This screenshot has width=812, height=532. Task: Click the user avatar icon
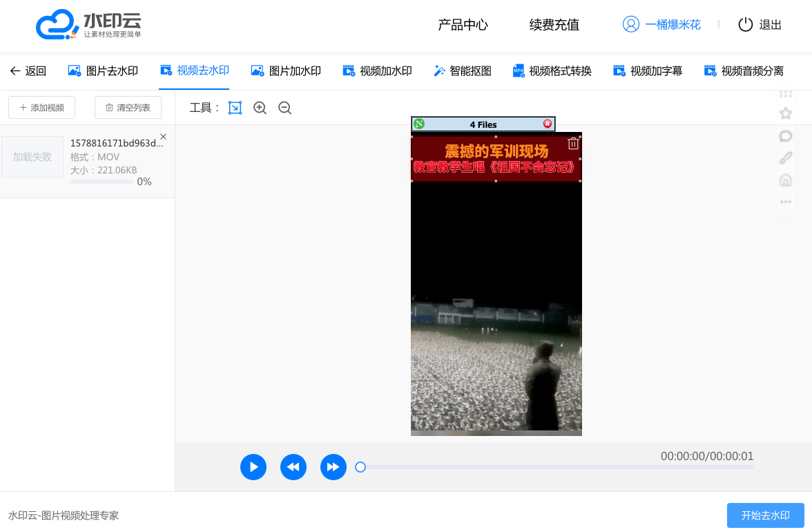point(631,24)
